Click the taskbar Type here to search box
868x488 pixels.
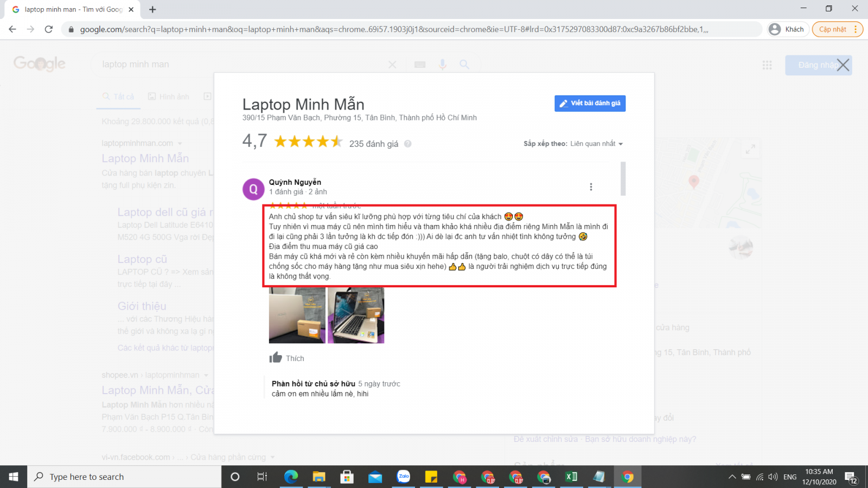pos(125,477)
